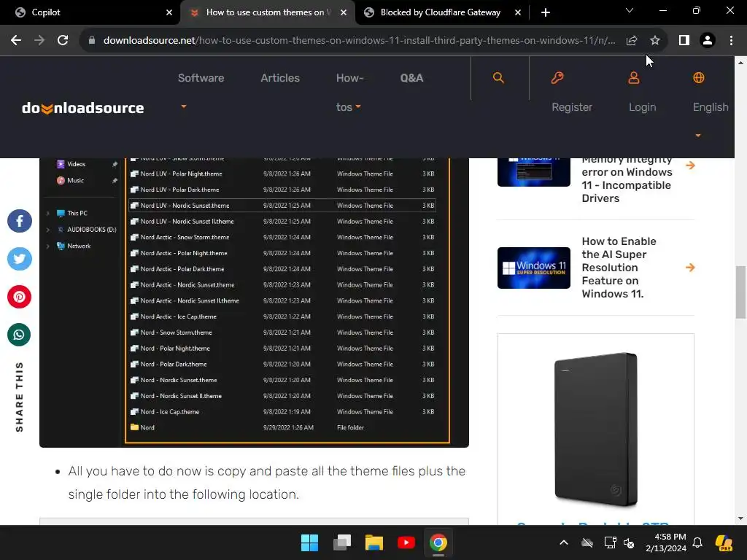Open File Explorer from the taskbar

(374, 542)
